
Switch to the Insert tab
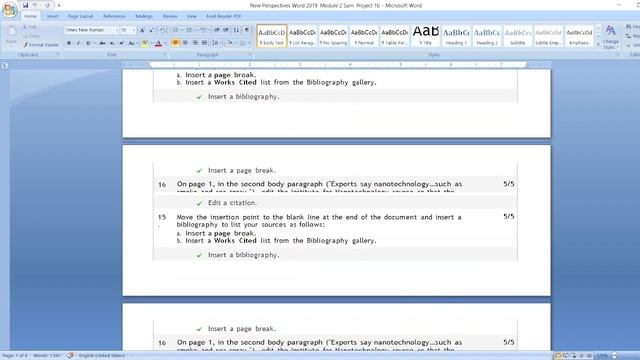pos(53,16)
